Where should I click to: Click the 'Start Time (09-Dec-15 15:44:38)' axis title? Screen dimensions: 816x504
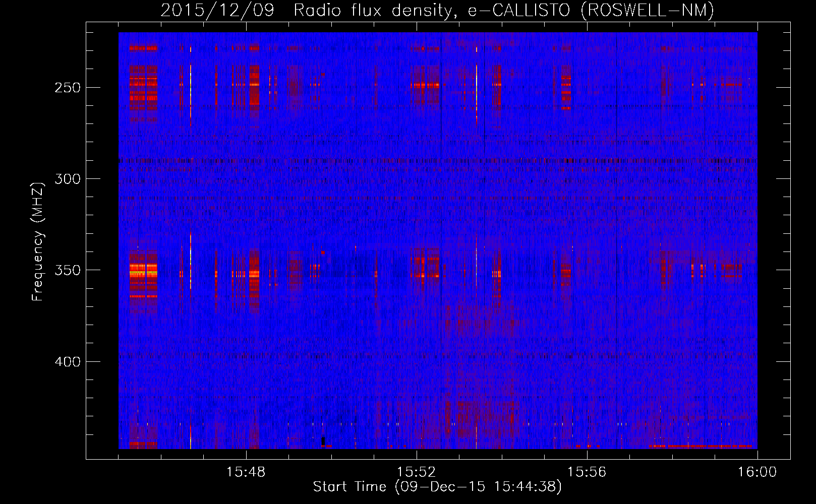coord(437,487)
